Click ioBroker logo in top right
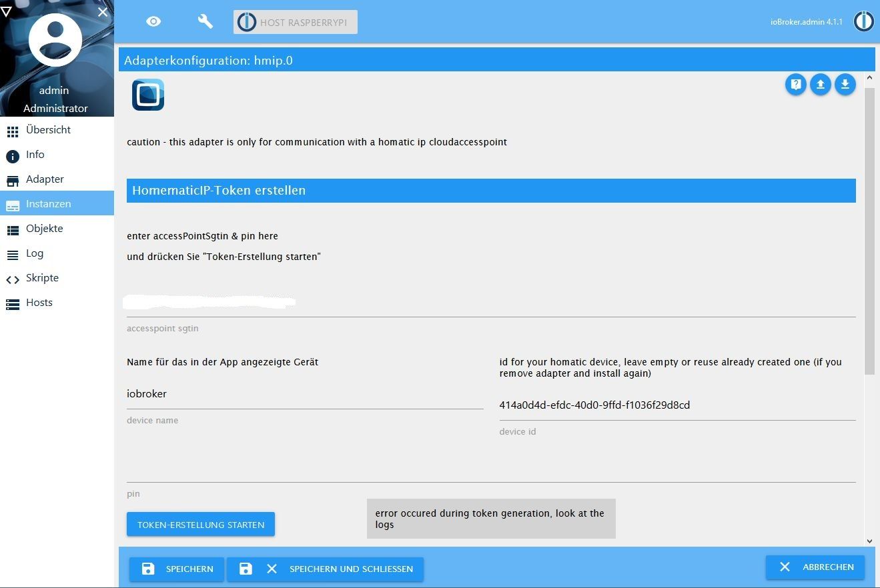The image size is (880, 588). pos(864,21)
